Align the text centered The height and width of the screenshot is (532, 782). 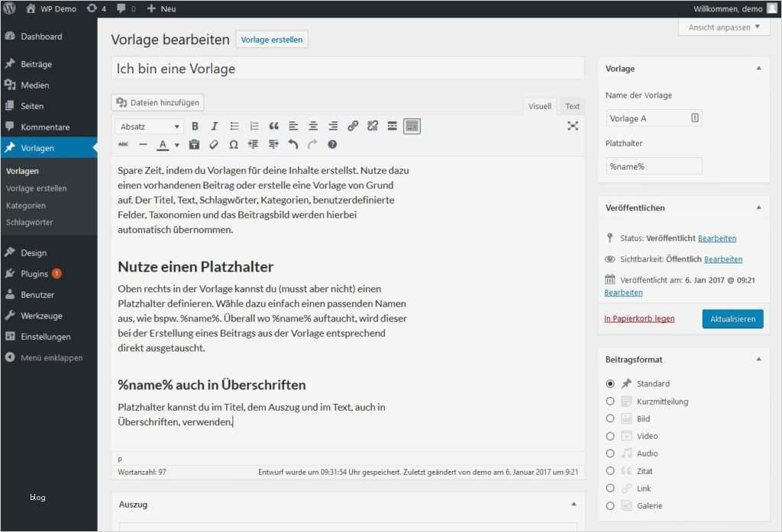click(312, 126)
